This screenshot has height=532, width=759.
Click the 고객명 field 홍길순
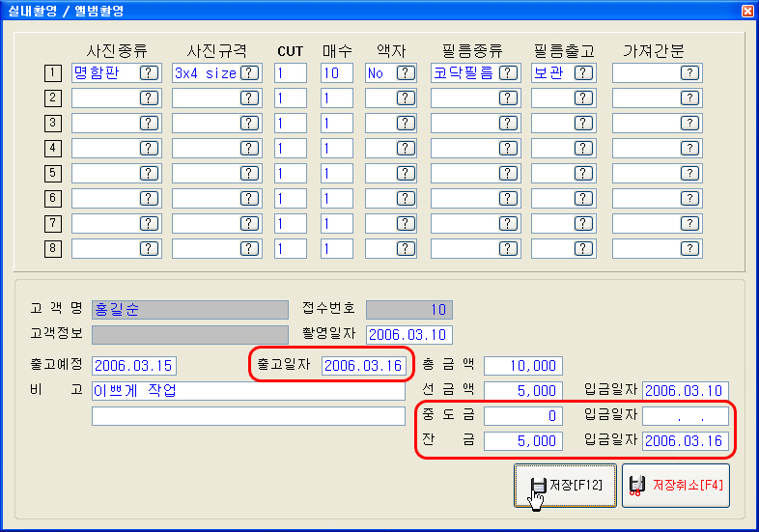coord(190,310)
